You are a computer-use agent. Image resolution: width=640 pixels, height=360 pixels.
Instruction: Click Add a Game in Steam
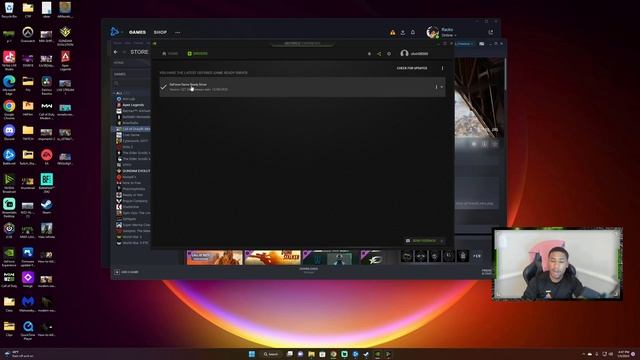click(x=127, y=272)
